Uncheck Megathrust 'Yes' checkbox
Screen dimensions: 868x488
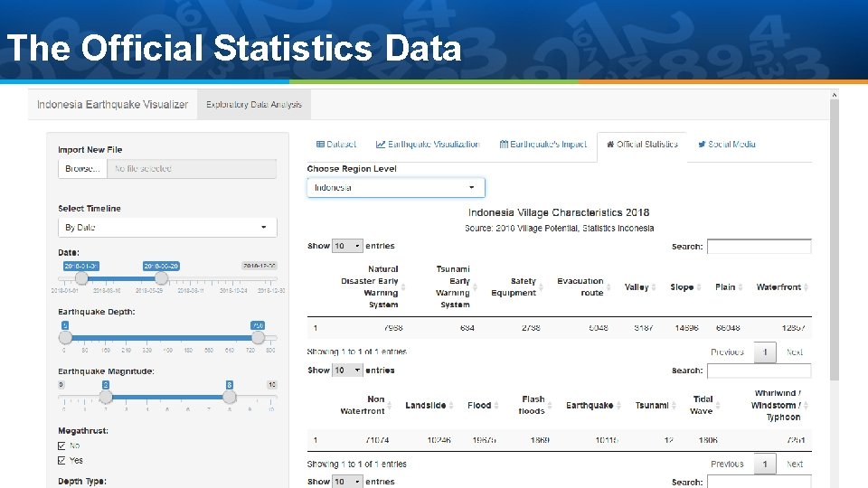pos(61,460)
